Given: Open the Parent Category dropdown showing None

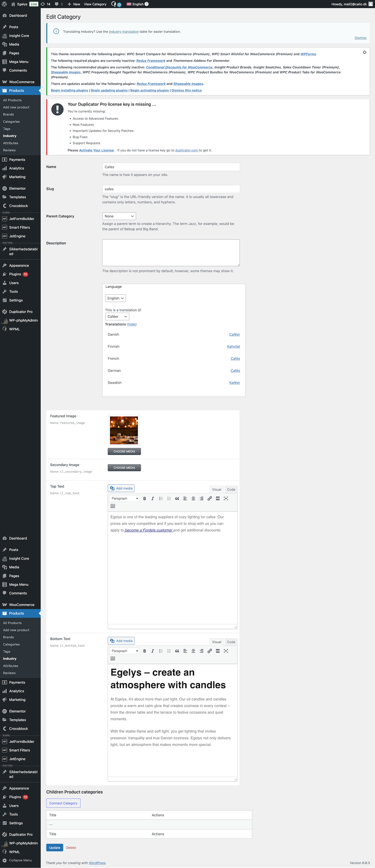Looking at the screenshot, I should click(119, 216).
